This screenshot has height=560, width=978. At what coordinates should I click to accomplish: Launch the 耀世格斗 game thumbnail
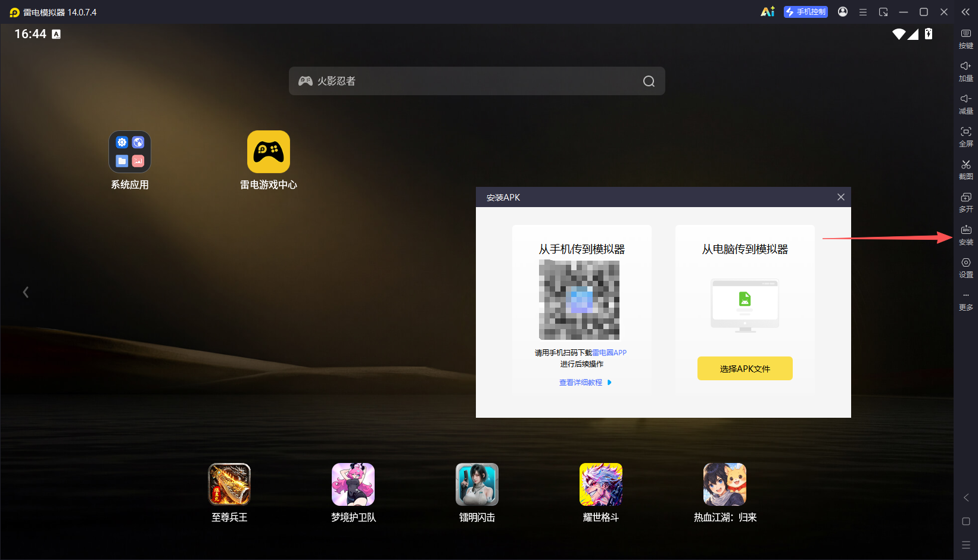pyautogui.click(x=601, y=493)
